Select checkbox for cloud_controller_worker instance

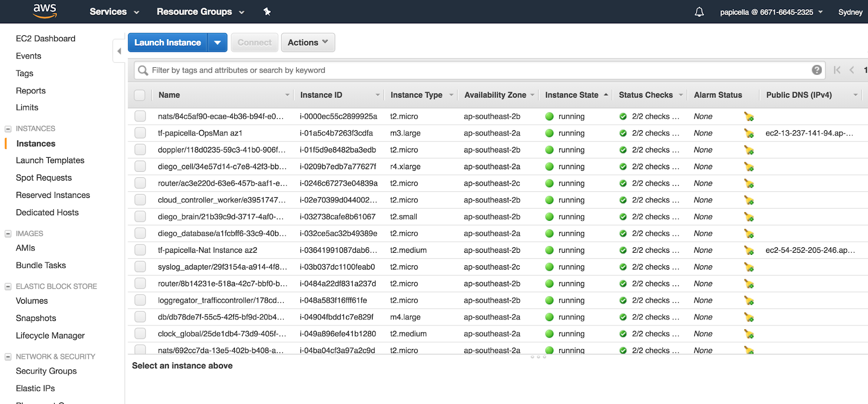click(x=140, y=200)
